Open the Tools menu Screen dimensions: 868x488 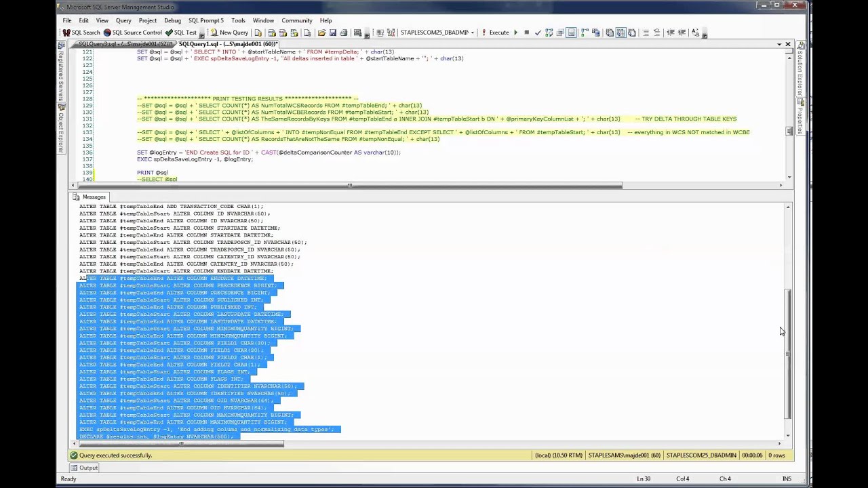pos(238,20)
